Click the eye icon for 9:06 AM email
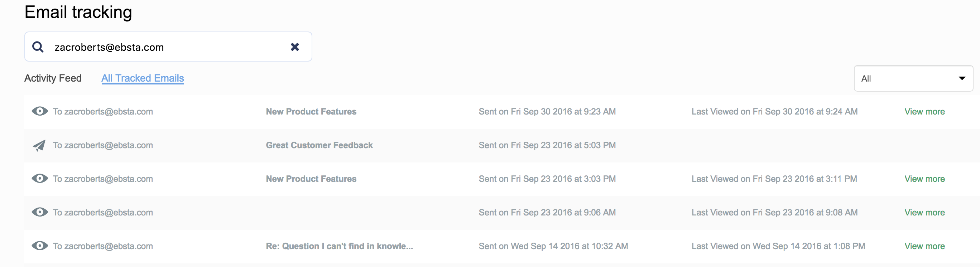Screen dimensions: 980x267 click(x=39, y=212)
